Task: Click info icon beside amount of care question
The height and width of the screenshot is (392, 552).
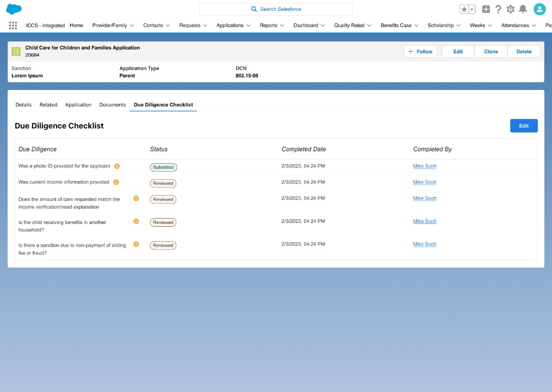Action: click(136, 198)
